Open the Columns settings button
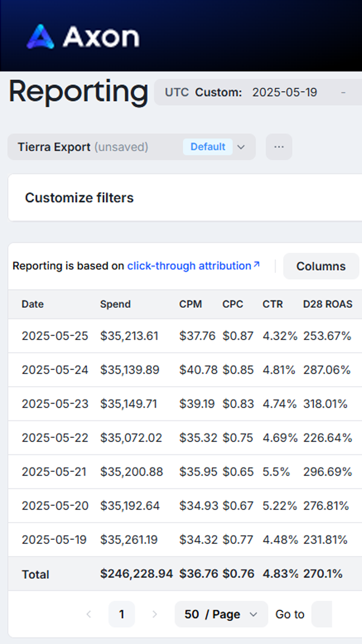 [321, 266]
